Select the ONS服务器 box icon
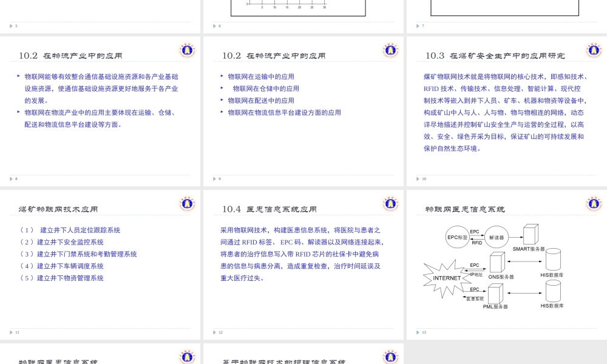The width and height of the screenshot is (607, 364). point(497,263)
